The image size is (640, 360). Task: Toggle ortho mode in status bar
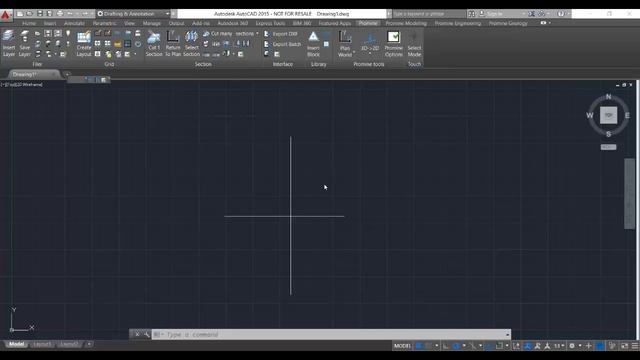[446, 346]
